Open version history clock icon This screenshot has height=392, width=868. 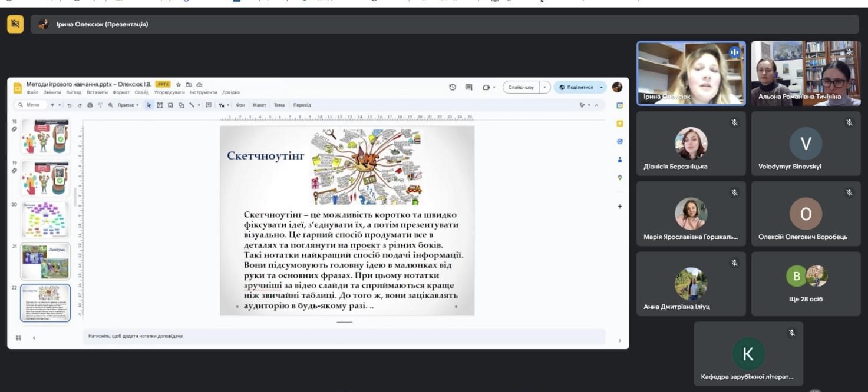453,87
